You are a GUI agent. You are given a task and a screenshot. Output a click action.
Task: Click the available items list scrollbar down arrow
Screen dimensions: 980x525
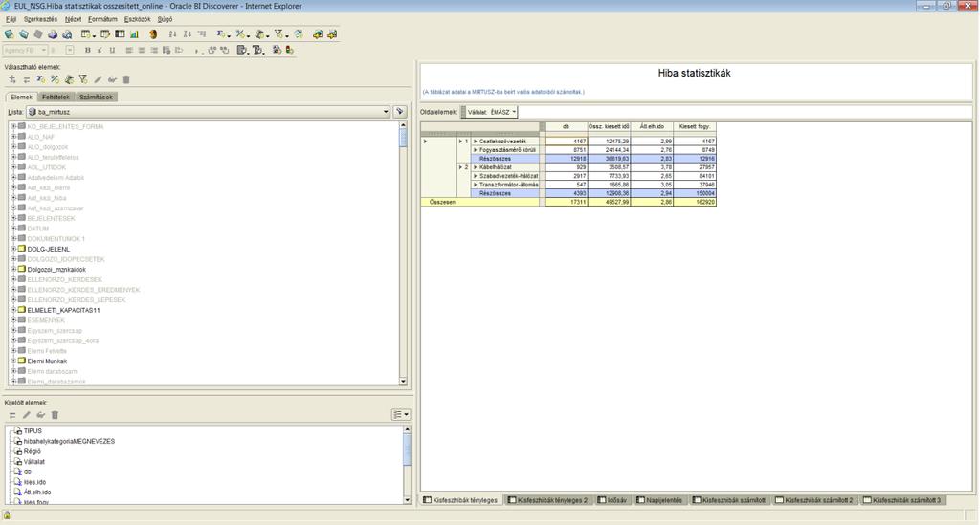403,381
